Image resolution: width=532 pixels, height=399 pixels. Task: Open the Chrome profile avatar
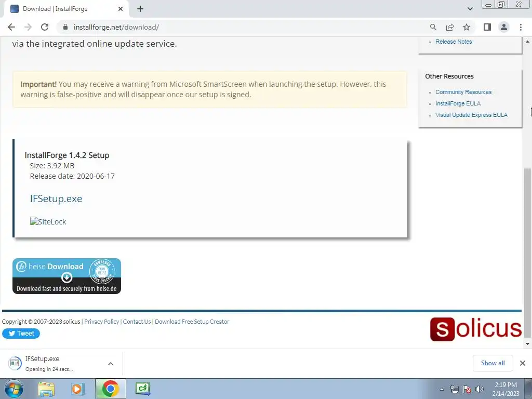pyautogui.click(x=504, y=27)
